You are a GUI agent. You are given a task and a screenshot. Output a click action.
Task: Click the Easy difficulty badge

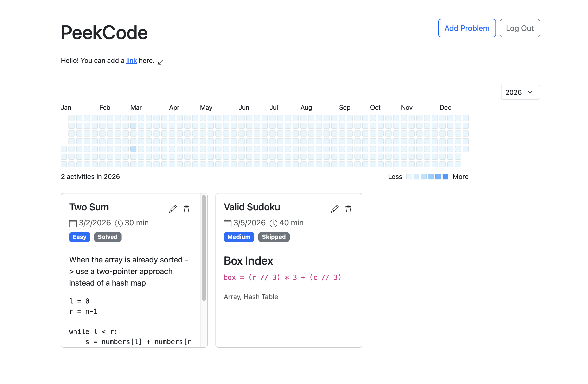[x=79, y=237]
